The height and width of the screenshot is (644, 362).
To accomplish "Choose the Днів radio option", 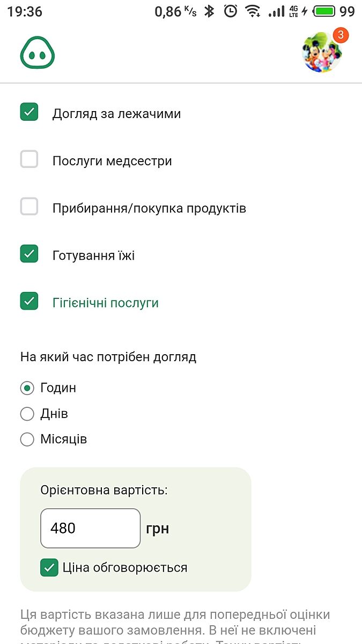I will (x=27, y=414).
